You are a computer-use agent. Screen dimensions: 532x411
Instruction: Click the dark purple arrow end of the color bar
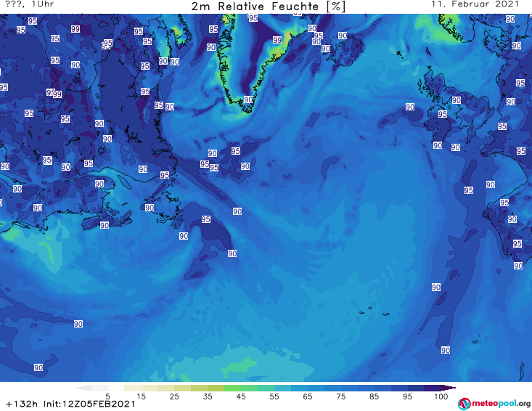tap(449, 388)
